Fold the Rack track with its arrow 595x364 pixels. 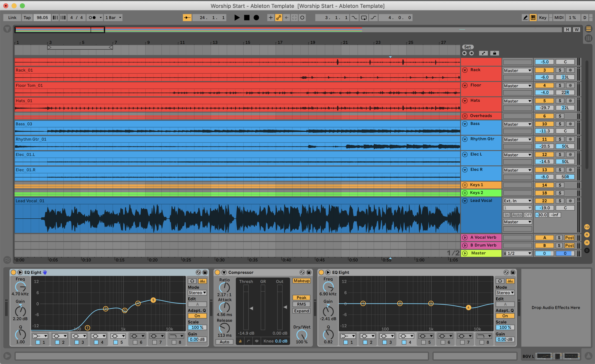point(465,70)
